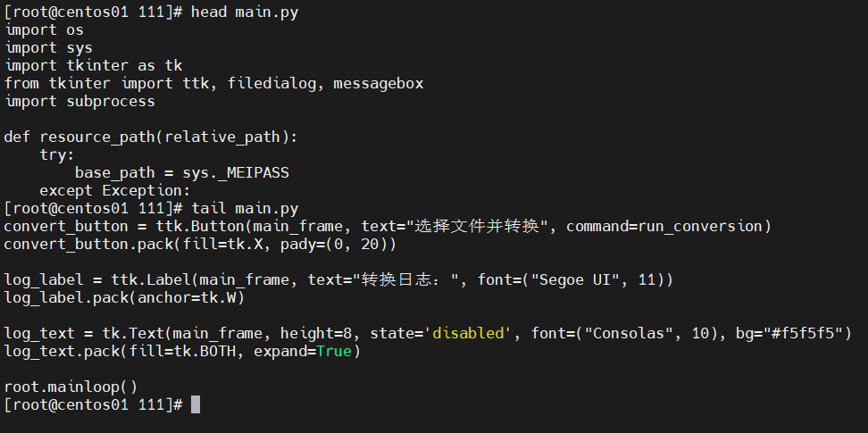Click the yellow 'disabled' state string
The height and width of the screenshot is (433, 868).
click(468, 333)
